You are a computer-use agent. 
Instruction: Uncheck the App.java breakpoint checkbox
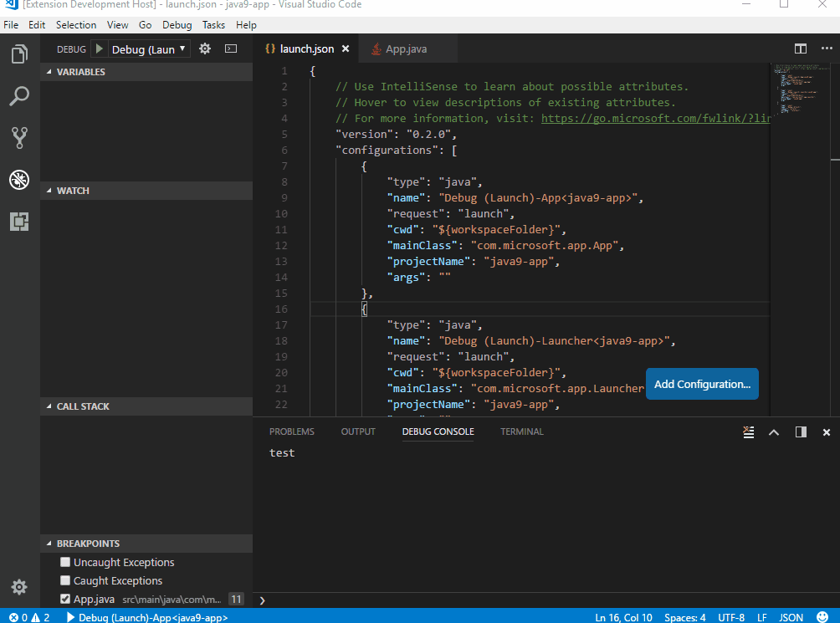[65, 599]
